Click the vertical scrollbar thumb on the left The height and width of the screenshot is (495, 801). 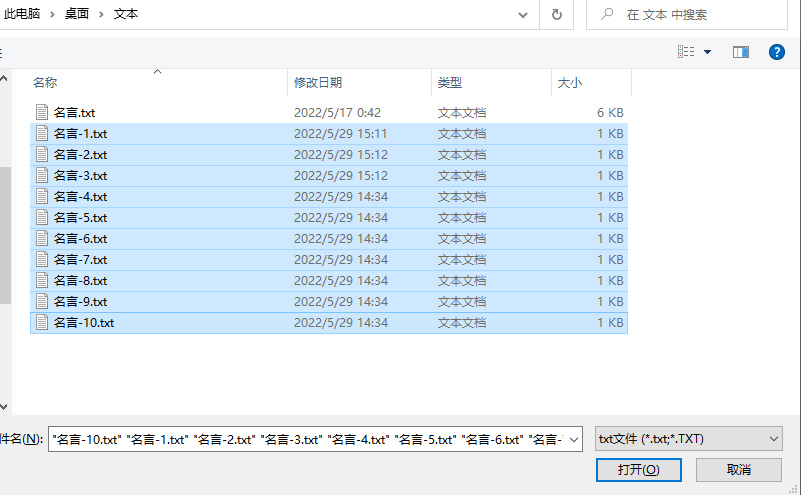click(5, 235)
